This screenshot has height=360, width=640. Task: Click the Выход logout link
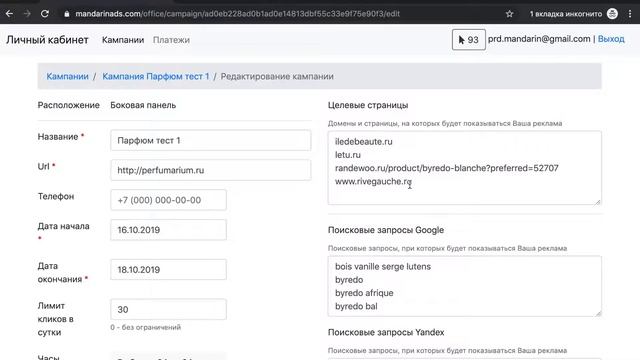611,39
